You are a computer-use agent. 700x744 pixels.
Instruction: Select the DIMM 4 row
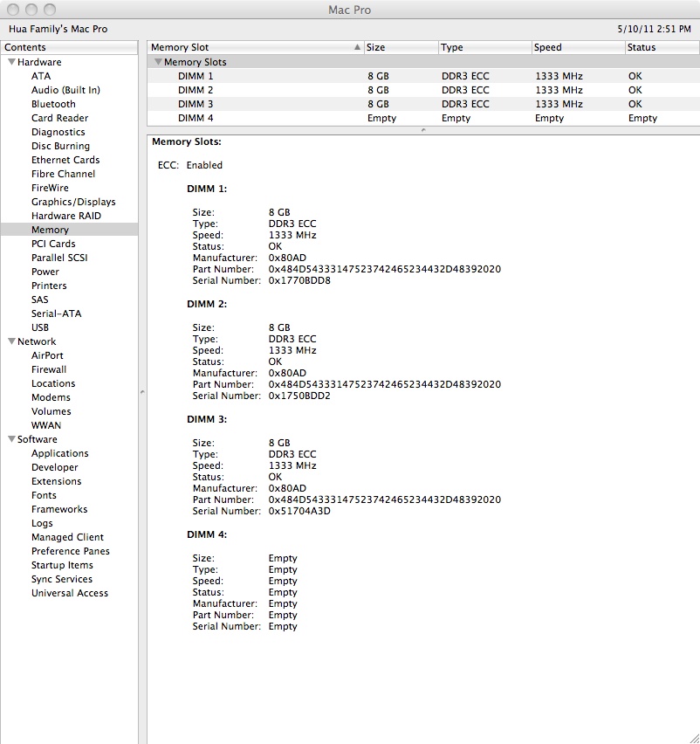(423, 118)
